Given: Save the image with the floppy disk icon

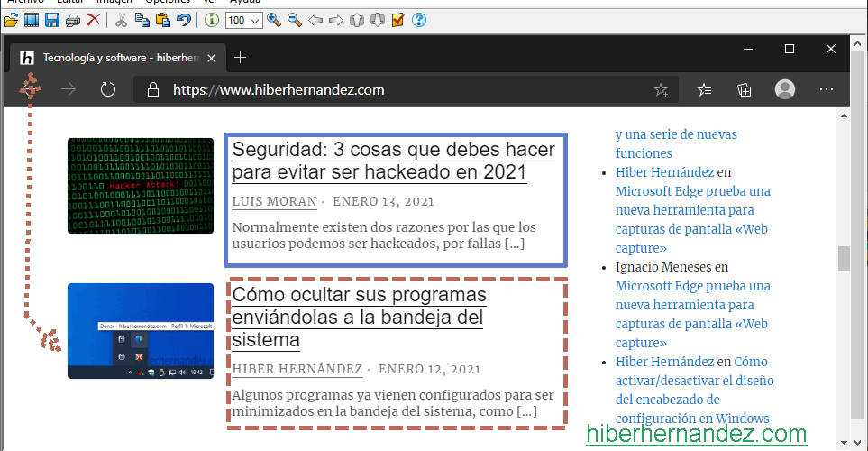Looking at the screenshot, I should 52,21.
